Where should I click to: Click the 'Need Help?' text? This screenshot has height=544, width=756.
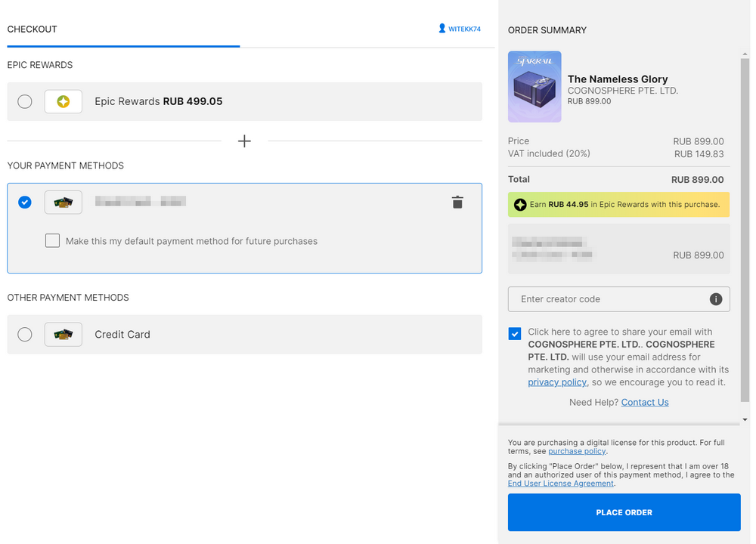[x=593, y=403]
